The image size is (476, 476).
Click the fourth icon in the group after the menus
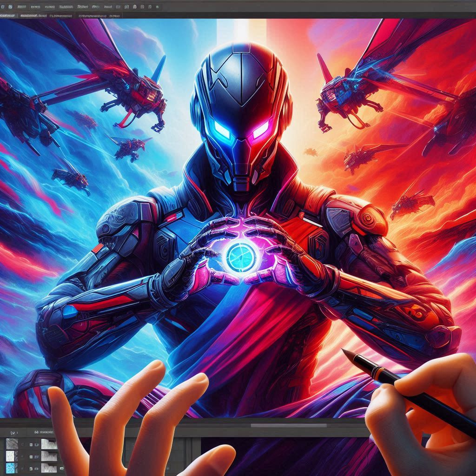(142, 7)
